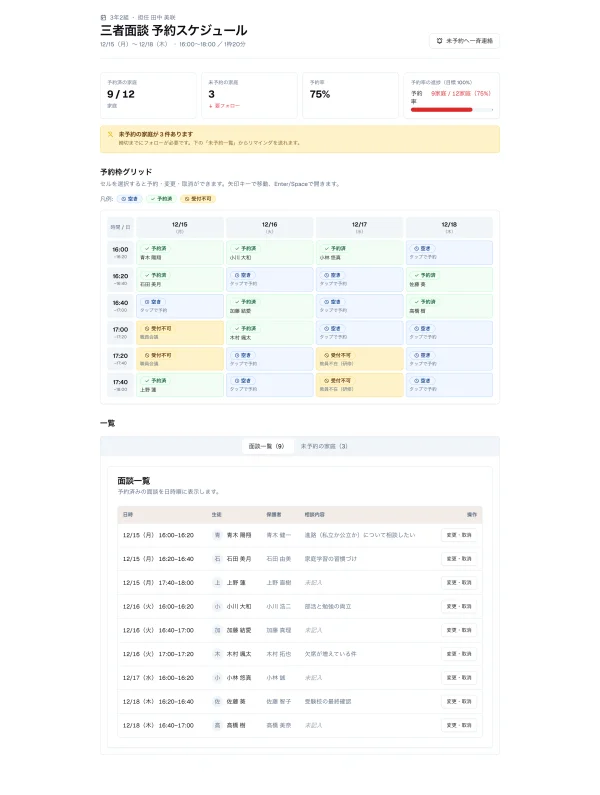Screen dimensions: 600x795
Task: Select the 上野 蓮 booked cell at 17:40
Action: (x=180, y=385)
